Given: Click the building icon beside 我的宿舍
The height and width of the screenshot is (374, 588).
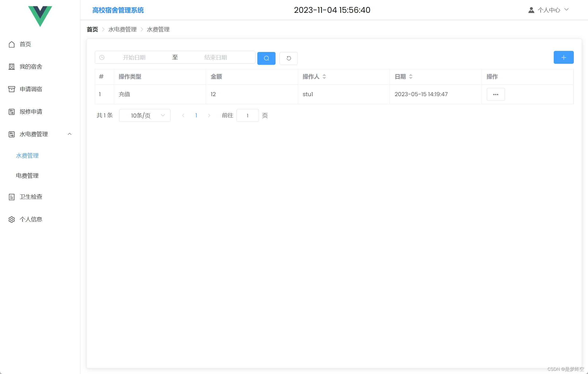Looking at the screenshot, I should pos(12,67).
